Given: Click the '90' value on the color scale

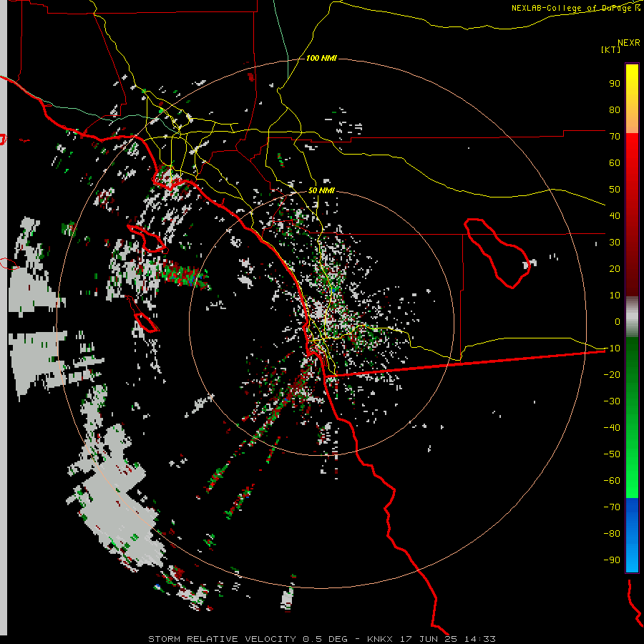Looking at the screenshot, I should pyautogui.click(x=615, y=84).
